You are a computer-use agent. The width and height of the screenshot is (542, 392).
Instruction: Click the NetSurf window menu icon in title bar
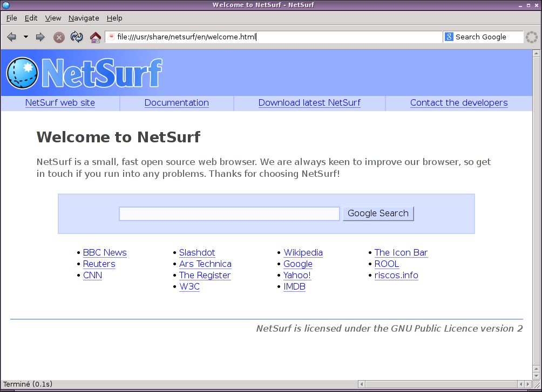pyautogui.click(x=6, y=5)
